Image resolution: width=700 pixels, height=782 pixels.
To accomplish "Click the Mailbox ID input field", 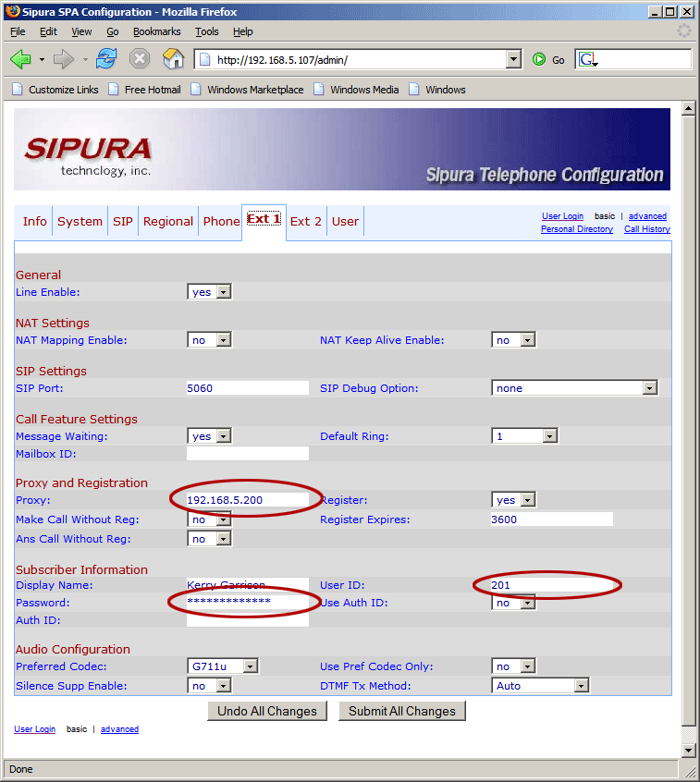I will click(248, 453).
